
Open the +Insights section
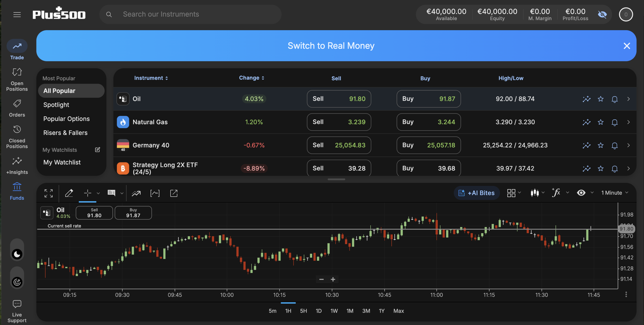click(x=17, y=165)
